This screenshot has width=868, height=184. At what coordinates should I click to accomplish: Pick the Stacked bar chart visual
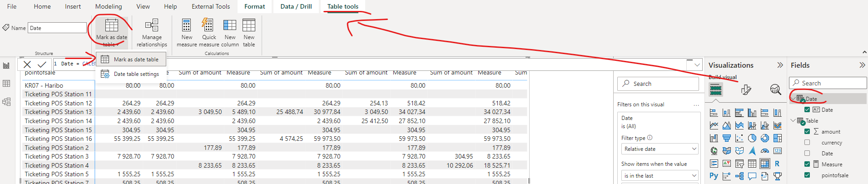[714, 113]
